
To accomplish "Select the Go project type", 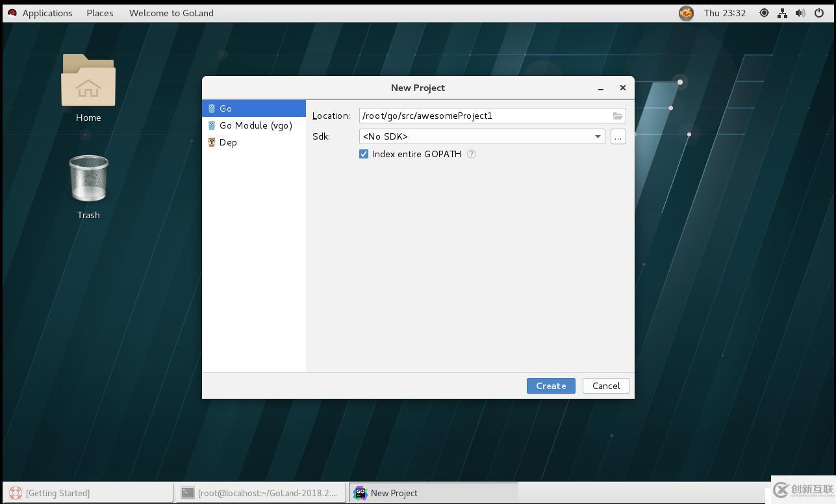I will tap(254, 108).
